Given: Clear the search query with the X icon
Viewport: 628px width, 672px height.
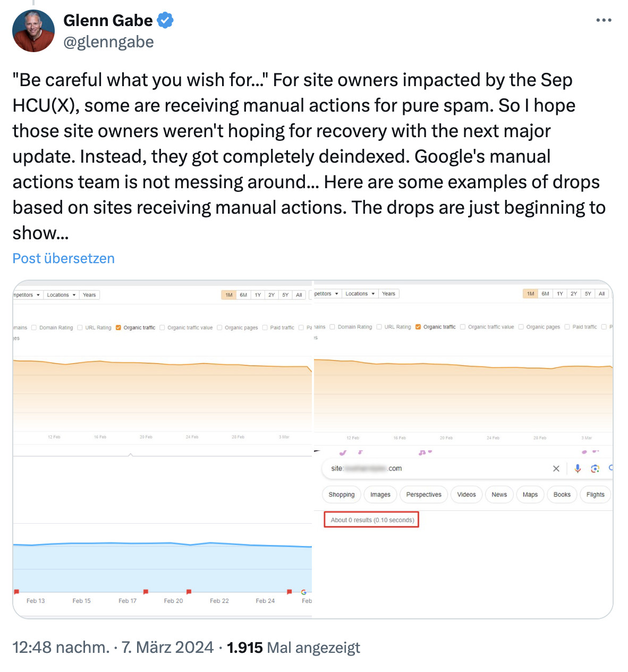Looking at the screenshot, I should (x=556, y=468).
